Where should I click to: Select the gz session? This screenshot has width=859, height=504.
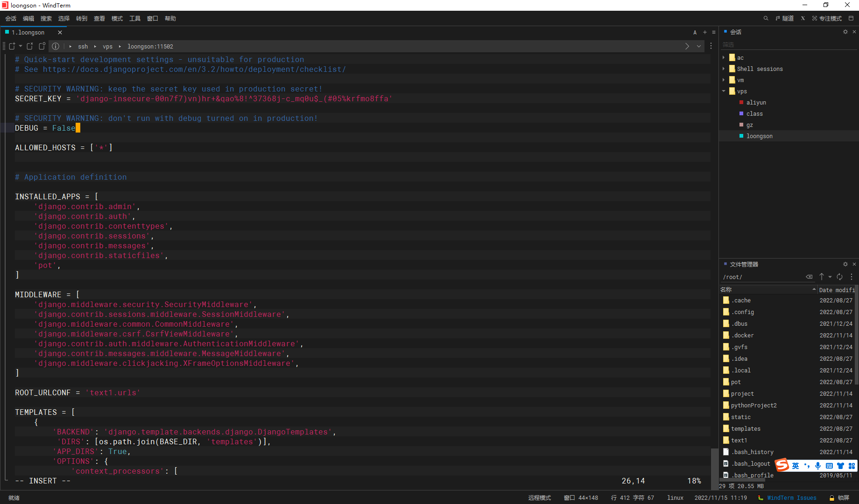[749, 125]
